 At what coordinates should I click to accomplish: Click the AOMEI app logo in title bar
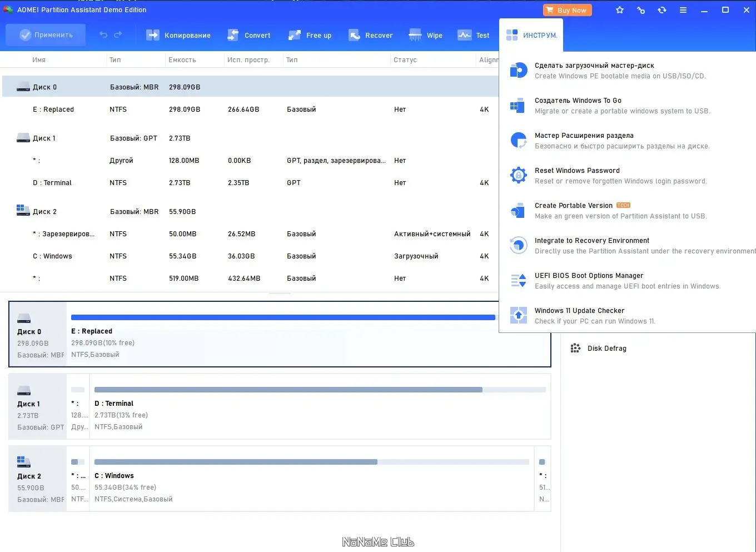coord(8,9)
